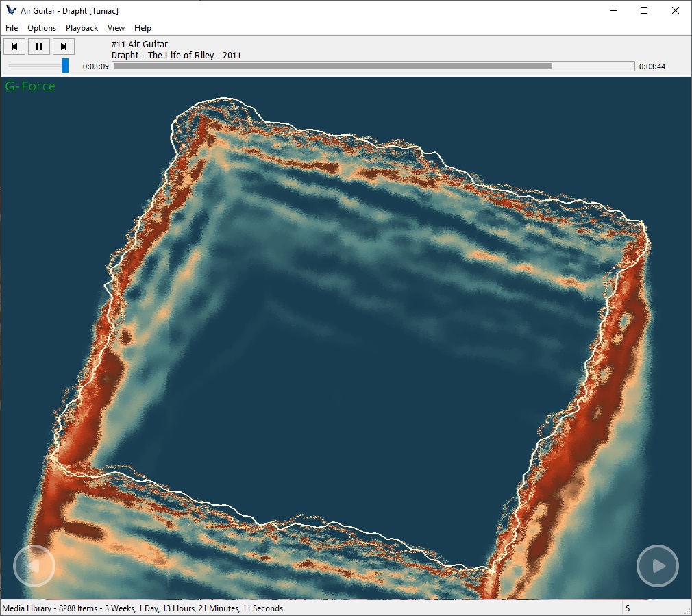Click the elapsed time 0:03:09 label

pyautogui.click(x=96, y=67)
